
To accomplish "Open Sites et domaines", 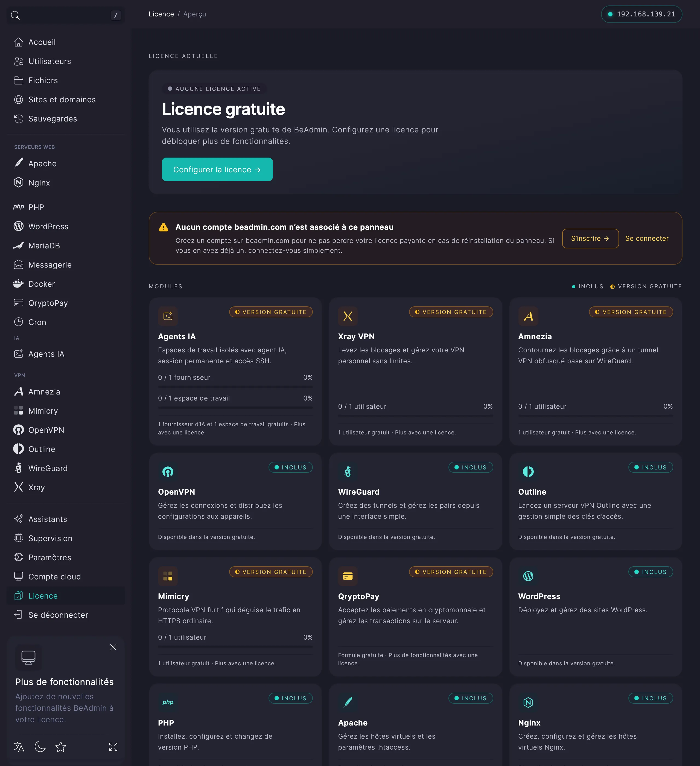I will pyautogui.click(x=65, y=100).
